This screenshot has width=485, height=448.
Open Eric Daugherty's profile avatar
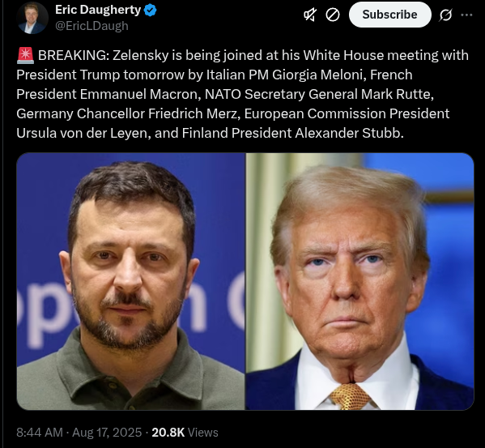32,17
